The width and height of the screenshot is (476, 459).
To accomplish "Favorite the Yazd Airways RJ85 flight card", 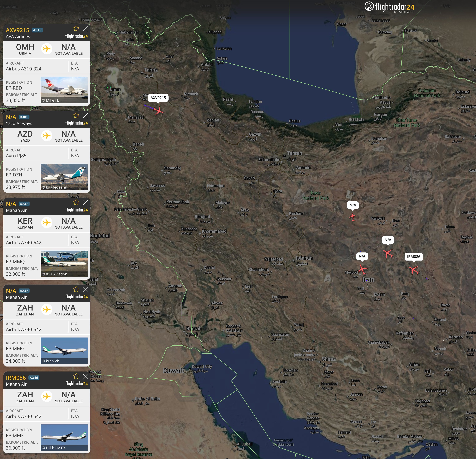I will [x=76, y=115].
